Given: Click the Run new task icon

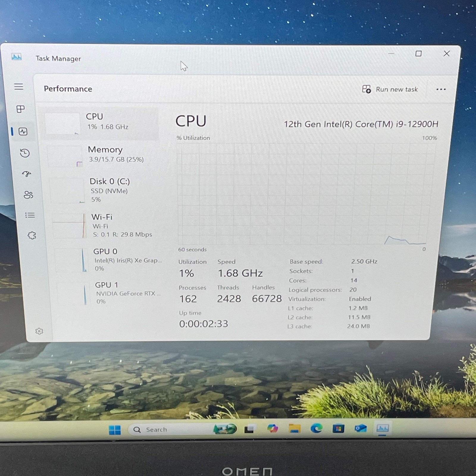Looking at the screenshot, I should [367, 89].
